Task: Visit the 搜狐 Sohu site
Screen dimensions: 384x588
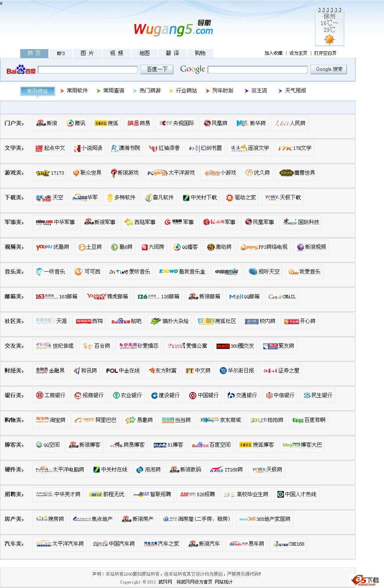Action: click(x=105, y=123)
